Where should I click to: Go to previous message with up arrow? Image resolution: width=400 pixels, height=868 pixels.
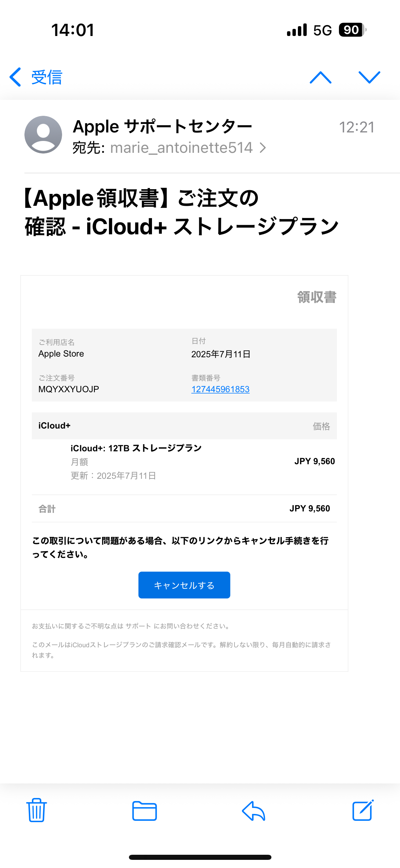point(320,77)
